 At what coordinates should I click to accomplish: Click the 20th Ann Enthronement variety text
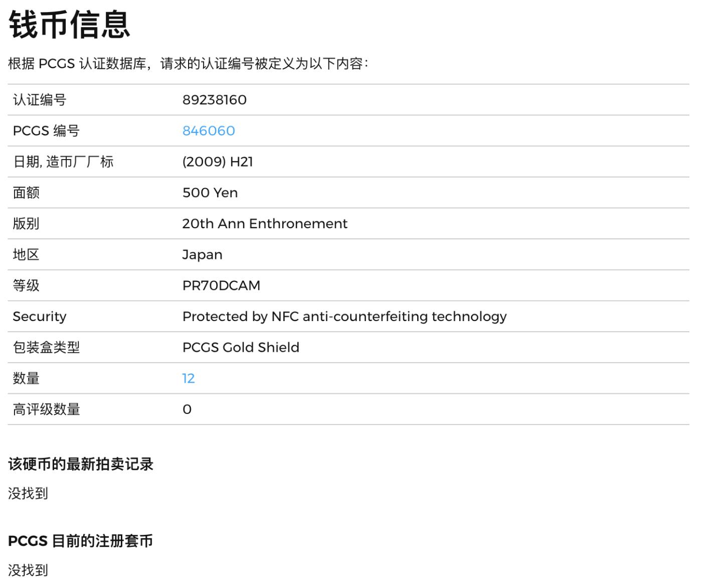coord(264,224)
